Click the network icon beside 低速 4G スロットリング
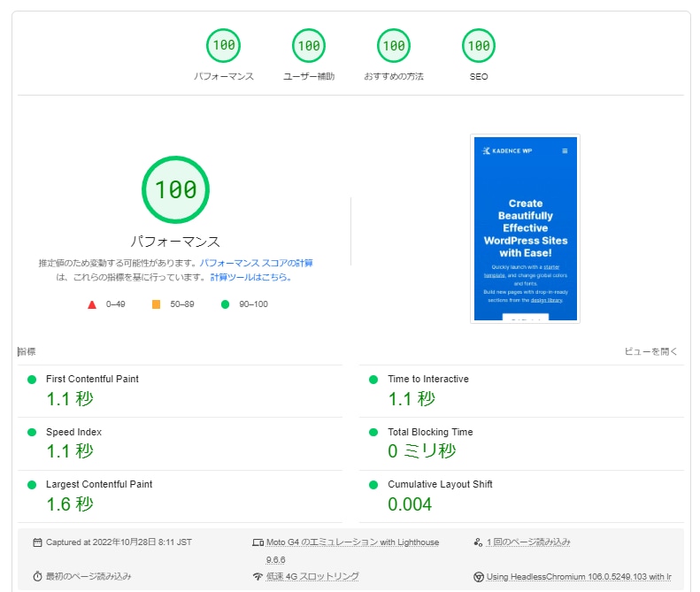Screen dimensions: 700x592 (258, 576)
